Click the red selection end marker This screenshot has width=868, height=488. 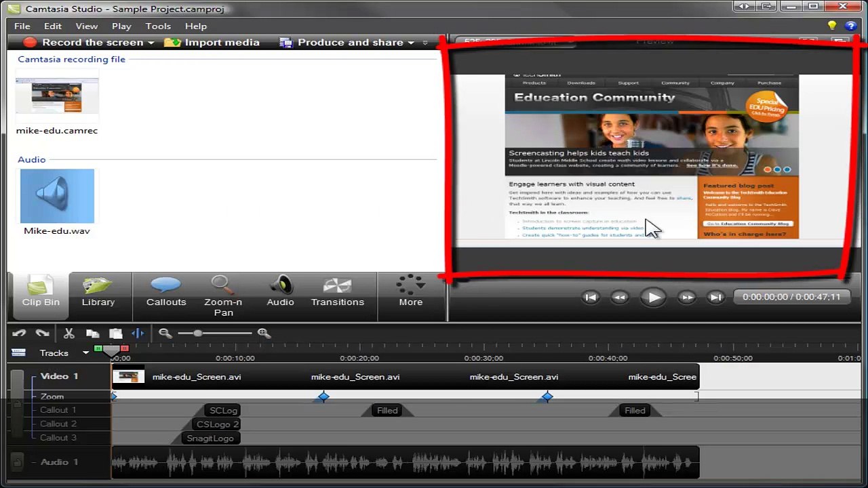tap(124, 348)
